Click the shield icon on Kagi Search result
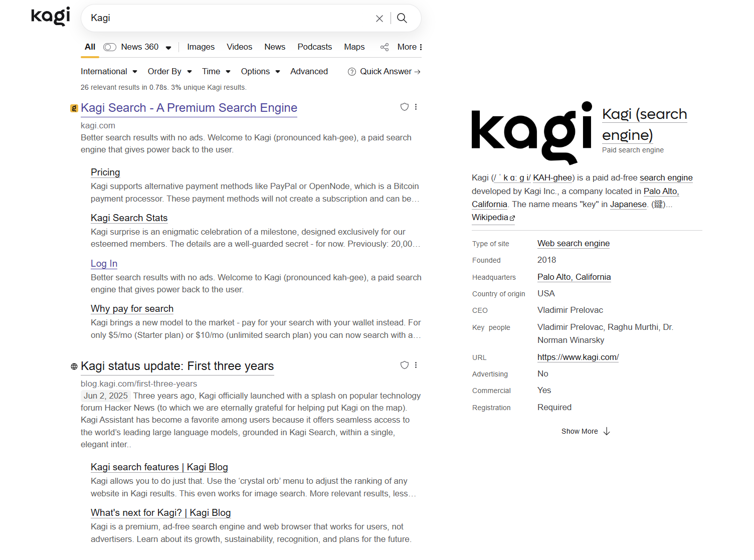The image size is (754, 560). click(405, 107)
